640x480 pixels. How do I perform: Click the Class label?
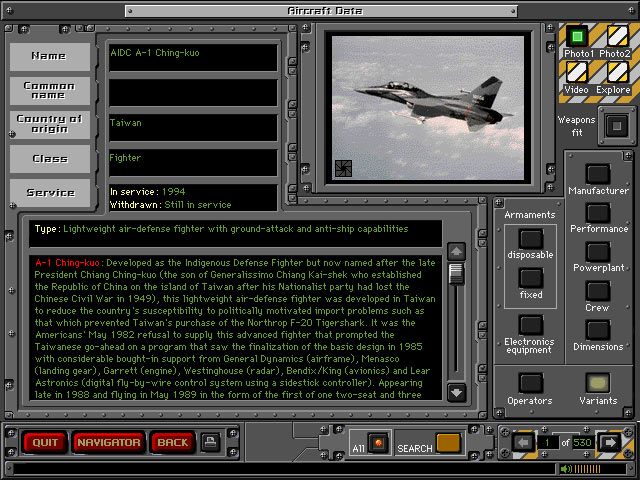[x=49, y=158]
